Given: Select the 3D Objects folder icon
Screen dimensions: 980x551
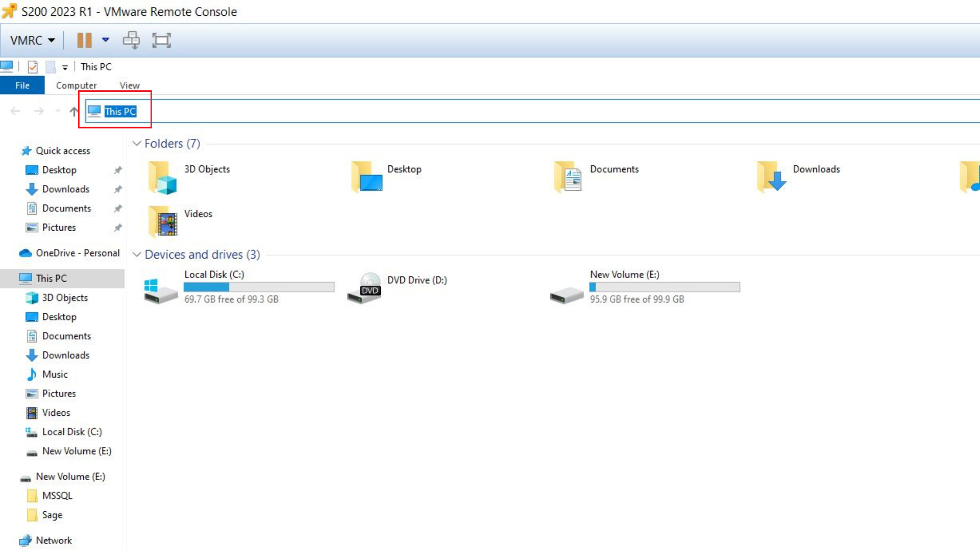Looking at the screenshot, I should point(163,177).
